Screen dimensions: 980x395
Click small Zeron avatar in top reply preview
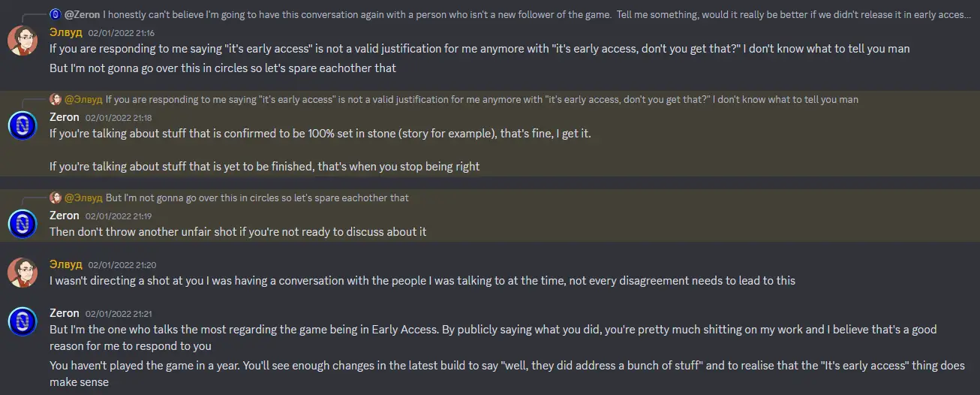pos(56,14)
